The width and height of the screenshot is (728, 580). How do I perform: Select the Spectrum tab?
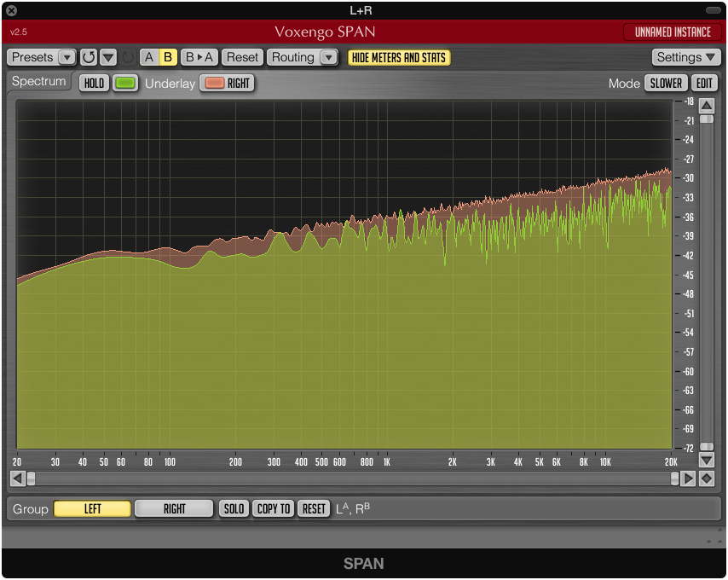click(39, 81)
